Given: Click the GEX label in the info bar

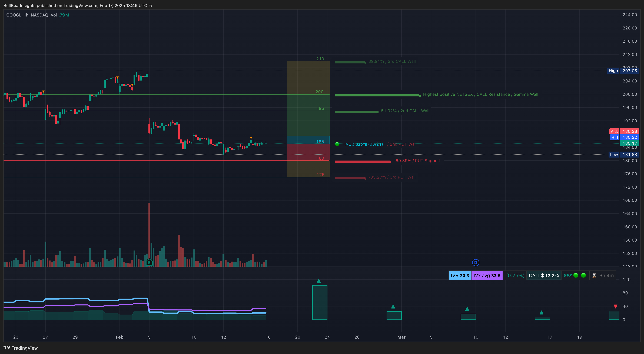Looking at the screenshot, I should 567,276.
